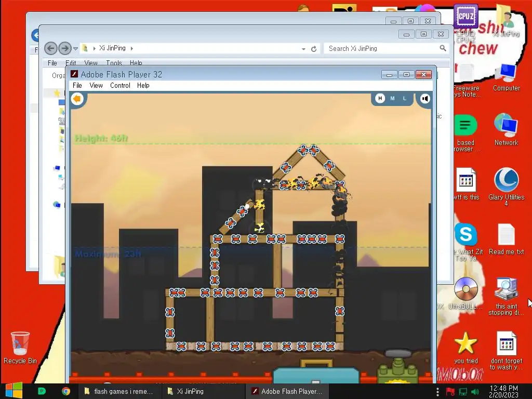The width and height of the screenshot is (532, 399).
Task: Open the CPUID CPU-Z desktop icon
Action: tap(466, 24)
